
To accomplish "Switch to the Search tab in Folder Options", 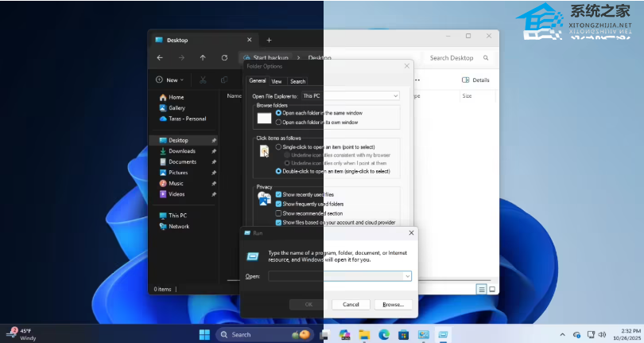I will click(297, 81).
